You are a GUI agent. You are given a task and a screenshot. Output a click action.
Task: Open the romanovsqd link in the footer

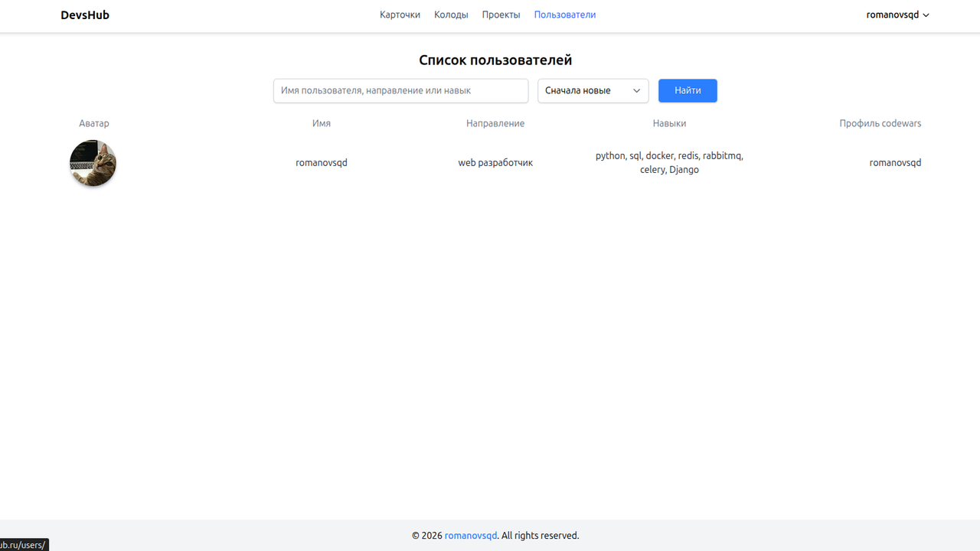[x=470, y=535]
